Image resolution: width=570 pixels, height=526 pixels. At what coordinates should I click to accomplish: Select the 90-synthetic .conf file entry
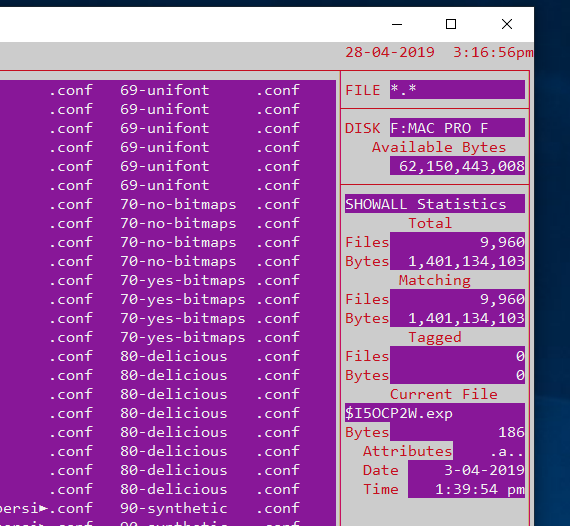point(210,508)
